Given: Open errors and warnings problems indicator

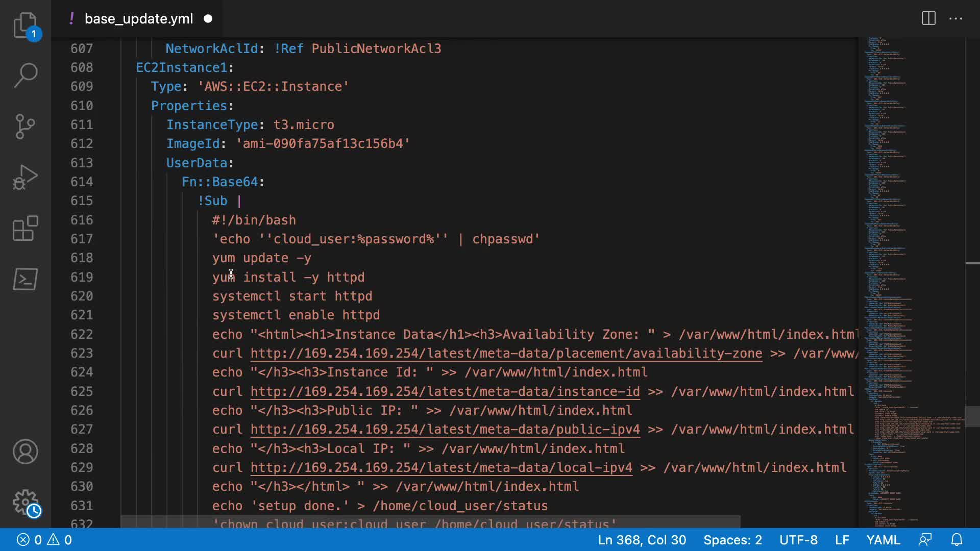Looking at the screenshot, I should pyautogui.click(x=44, y=540).
